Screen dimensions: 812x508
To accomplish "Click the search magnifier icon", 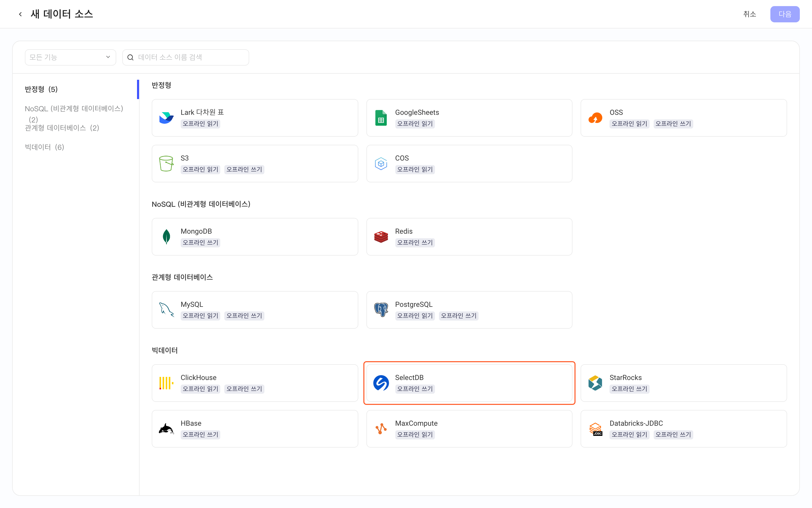I will (130, 57).
